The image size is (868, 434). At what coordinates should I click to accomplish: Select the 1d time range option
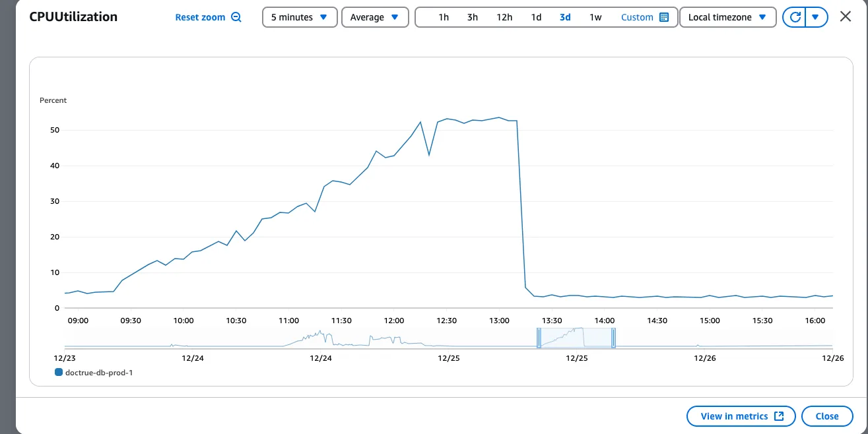[x=535, y=17]
